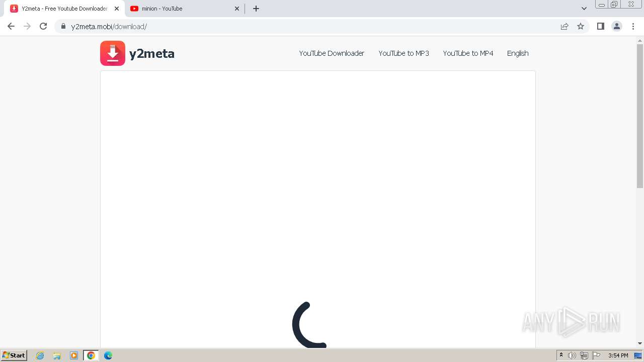Click the page vertical scrollbar thumb

pyautogui.click(x=640, y=116)
